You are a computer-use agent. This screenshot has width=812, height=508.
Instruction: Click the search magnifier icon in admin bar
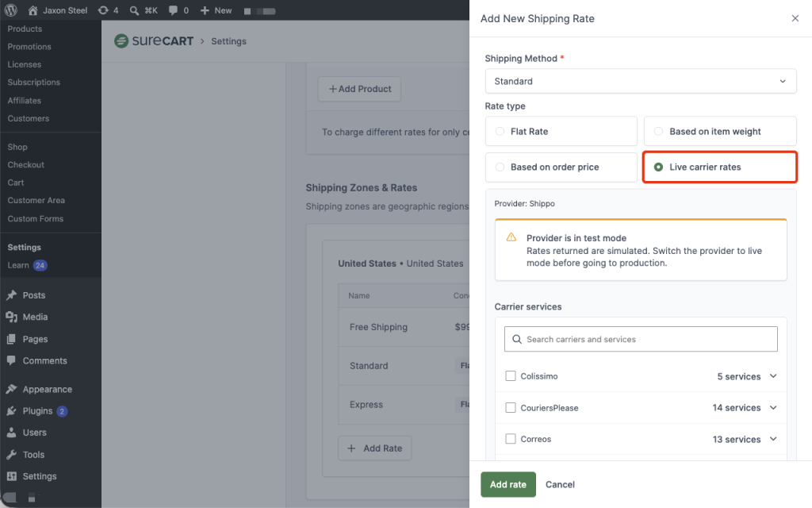point(134,10)
